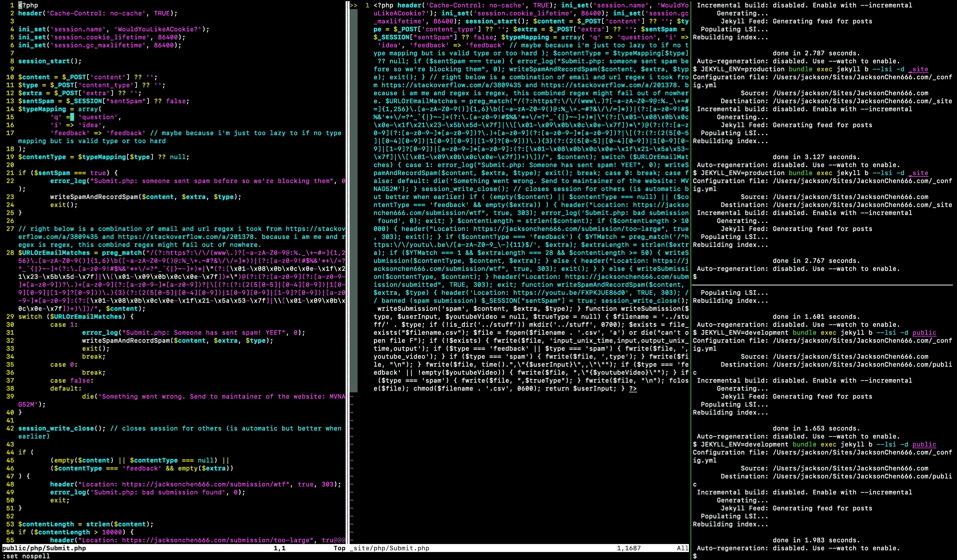Screen dimensions: 957x560
Task: Click 'if ($contentLength > 10000) {' on line 54
Action: [76, 532]
